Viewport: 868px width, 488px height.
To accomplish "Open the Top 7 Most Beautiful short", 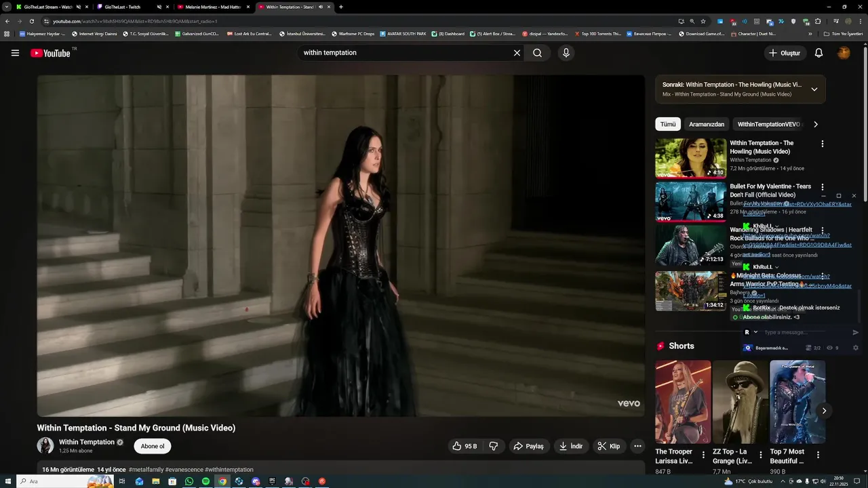I will [x=797, y=402].
